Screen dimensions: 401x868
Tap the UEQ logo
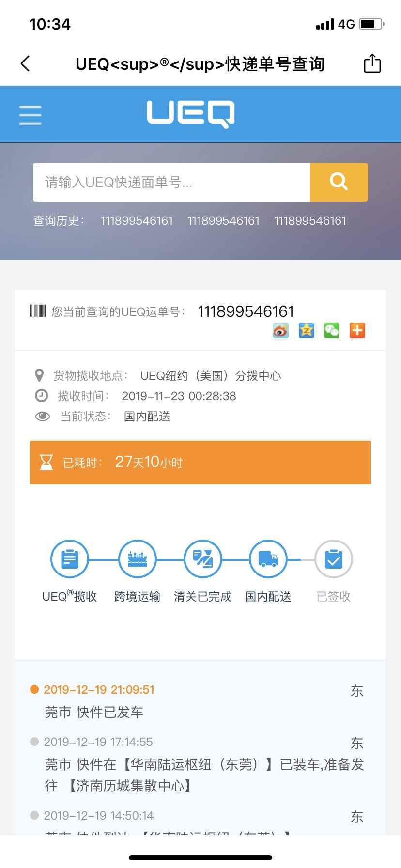click(191, 114)
